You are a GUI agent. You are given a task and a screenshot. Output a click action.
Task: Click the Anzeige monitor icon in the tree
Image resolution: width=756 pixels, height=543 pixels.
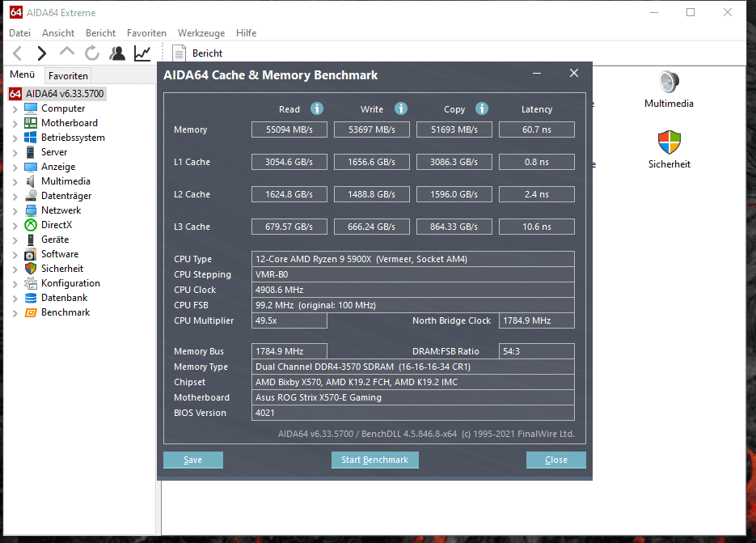pyautogui.click(x=31, y=167)
